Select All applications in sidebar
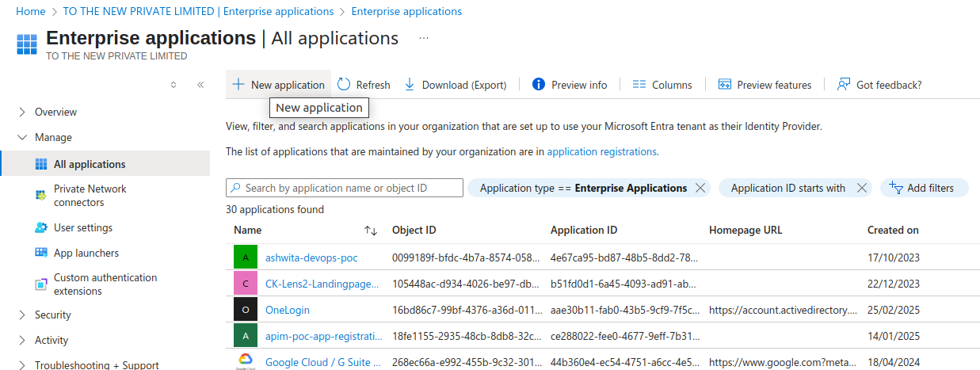The height and width of the screenshot is (370, 980). pos(105,164)
